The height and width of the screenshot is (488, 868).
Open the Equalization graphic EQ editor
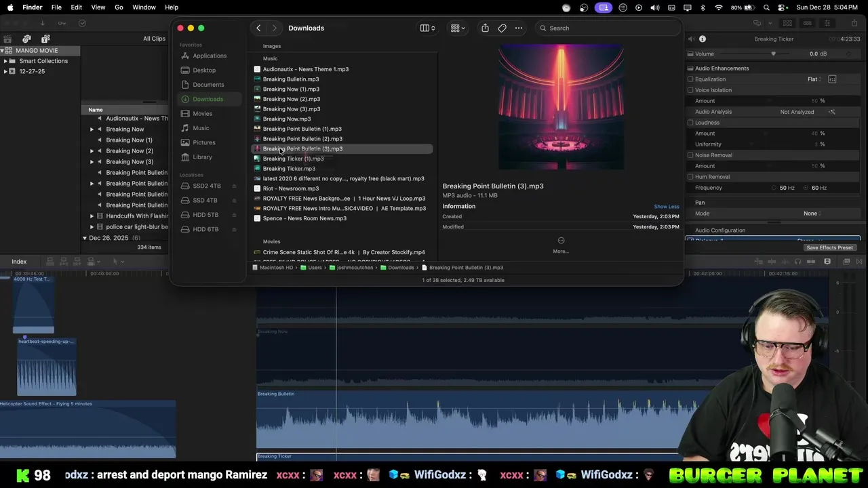(x=832, y=79)
